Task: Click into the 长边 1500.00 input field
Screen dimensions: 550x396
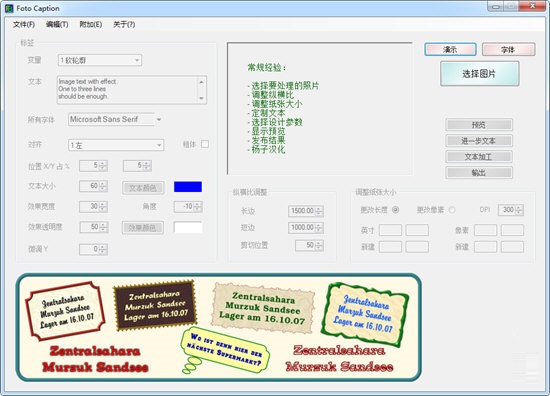Action: pos(302,211)
